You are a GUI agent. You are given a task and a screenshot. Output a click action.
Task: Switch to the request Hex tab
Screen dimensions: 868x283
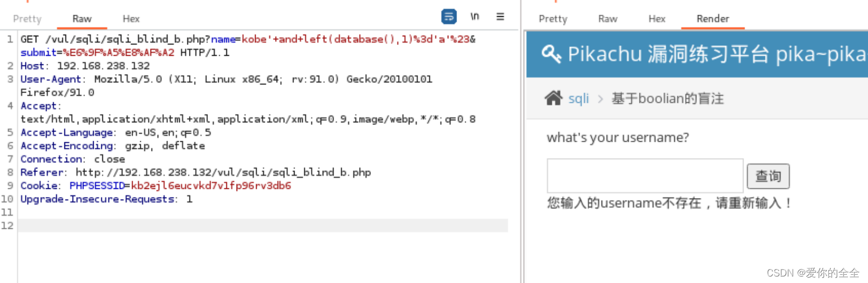[x=131, y=18]
